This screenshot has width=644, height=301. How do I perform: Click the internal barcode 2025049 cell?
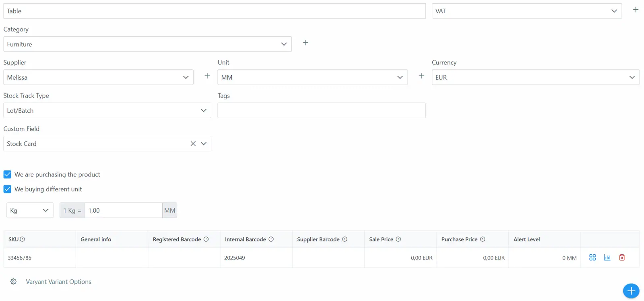(x=256, y=258)
